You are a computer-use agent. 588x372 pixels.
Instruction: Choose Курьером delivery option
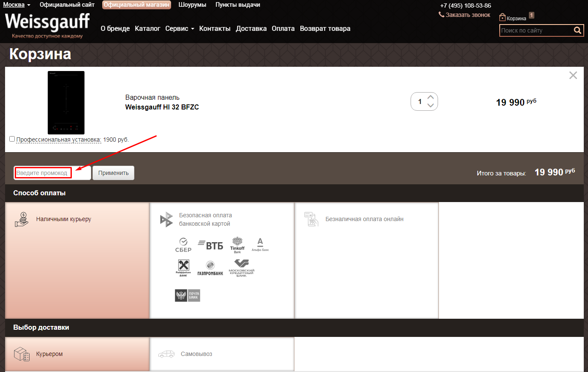[77, 354]
